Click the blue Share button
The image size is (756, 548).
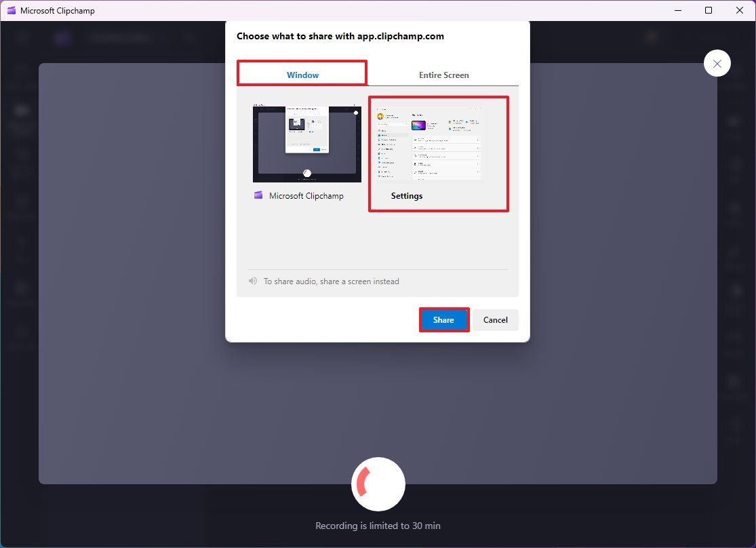coord(444,320)
